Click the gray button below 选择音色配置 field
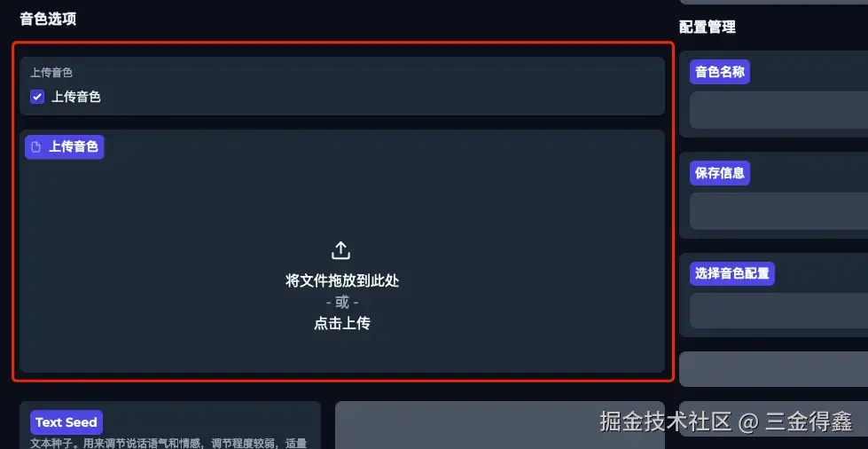 click(x=773, y=369)
